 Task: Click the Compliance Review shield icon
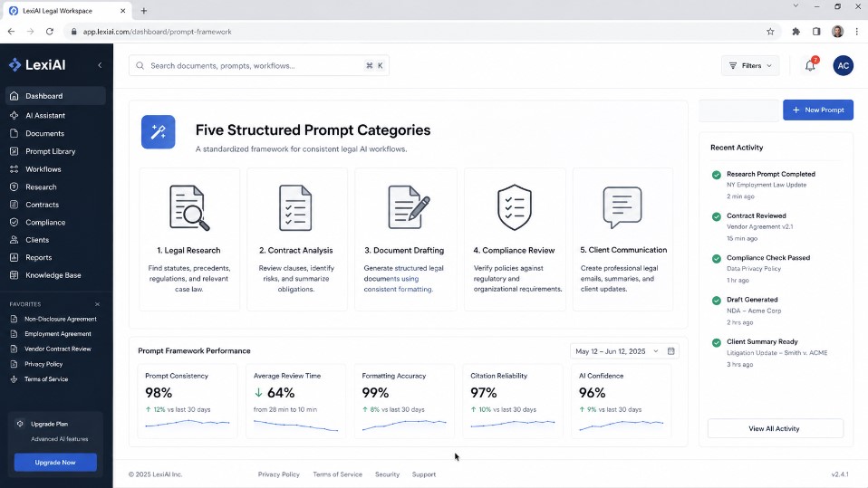515,207
